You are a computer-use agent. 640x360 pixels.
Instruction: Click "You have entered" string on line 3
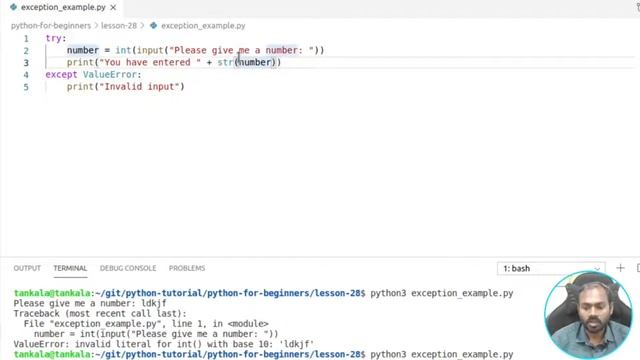pyautogui.click(x=150, y=62)
